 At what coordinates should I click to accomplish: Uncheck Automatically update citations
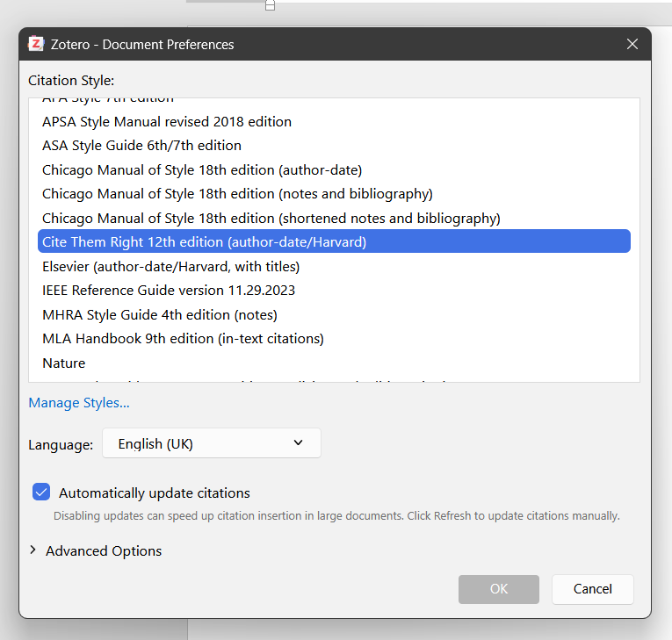41,493
